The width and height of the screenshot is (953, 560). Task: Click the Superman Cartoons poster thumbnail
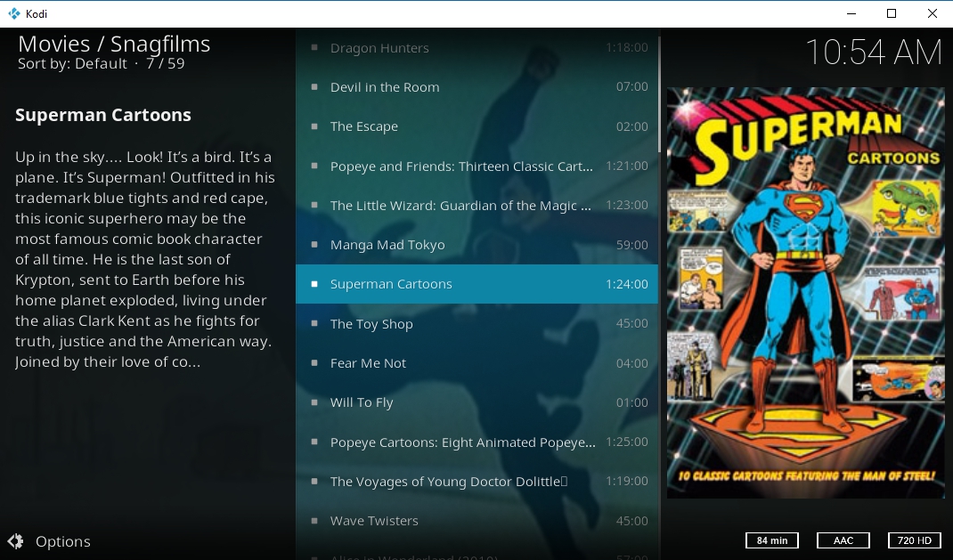pyautogui.click(x=806, y=293)
